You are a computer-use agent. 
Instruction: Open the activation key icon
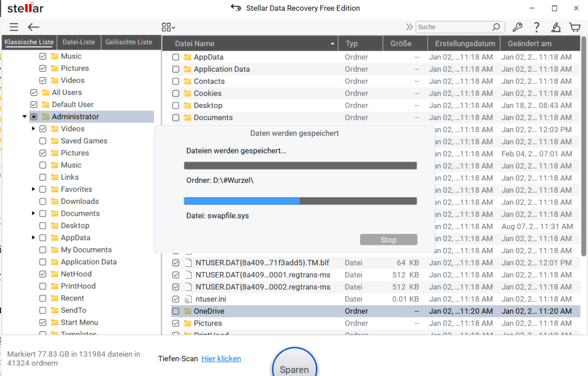point(517,27)
